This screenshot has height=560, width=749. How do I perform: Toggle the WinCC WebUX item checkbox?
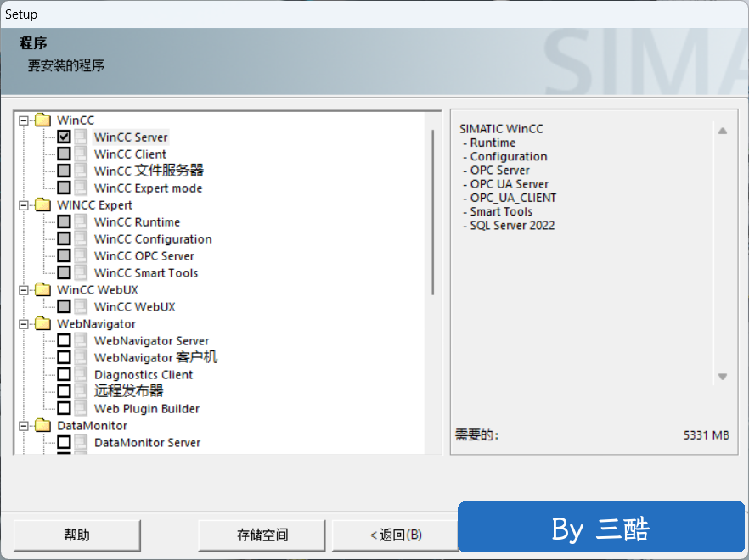click(64, 306)
